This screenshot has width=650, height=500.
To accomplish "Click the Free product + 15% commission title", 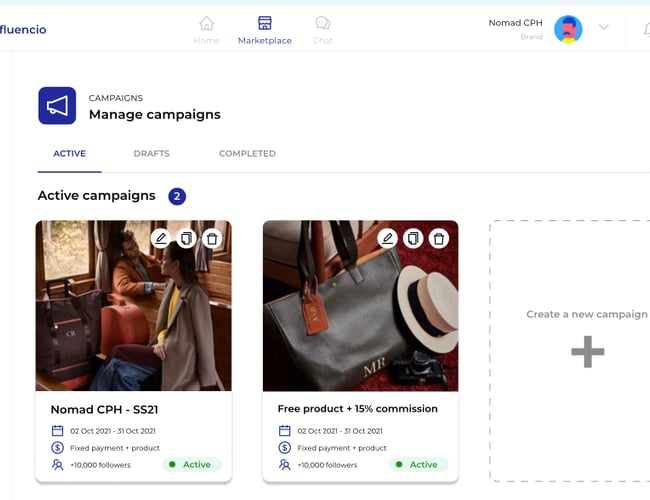I will coord(358,409).
